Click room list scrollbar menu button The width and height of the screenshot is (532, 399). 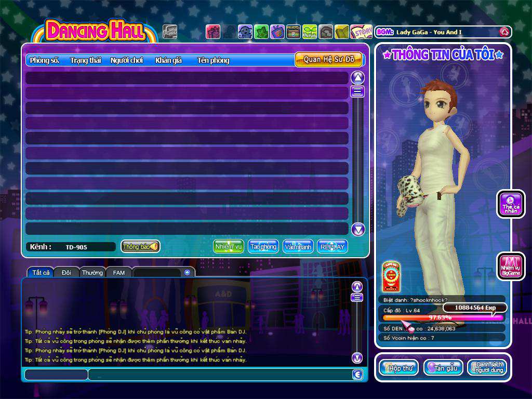pyautogui.click(x=357, y=91)
